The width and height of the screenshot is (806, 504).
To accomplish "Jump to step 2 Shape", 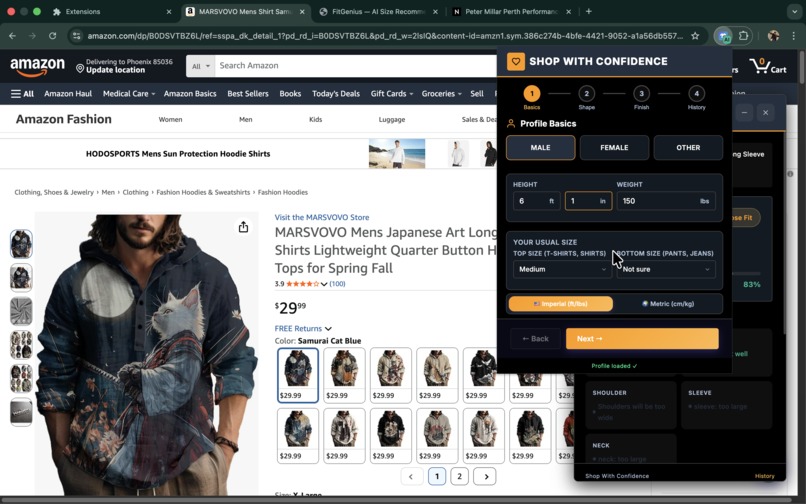I will point(587,97).
